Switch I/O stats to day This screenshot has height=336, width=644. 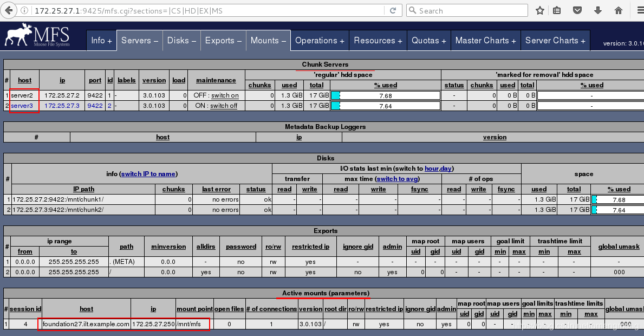tap(446, 169)
